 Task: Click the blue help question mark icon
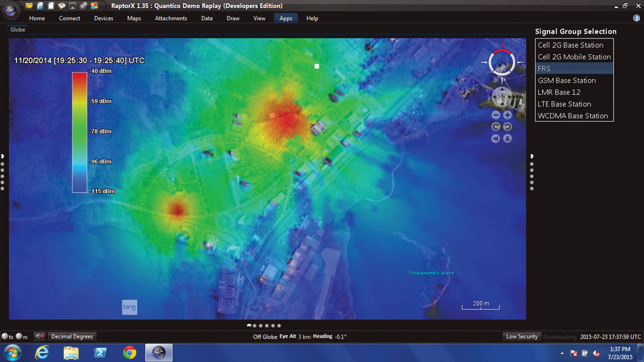(637, 18)
